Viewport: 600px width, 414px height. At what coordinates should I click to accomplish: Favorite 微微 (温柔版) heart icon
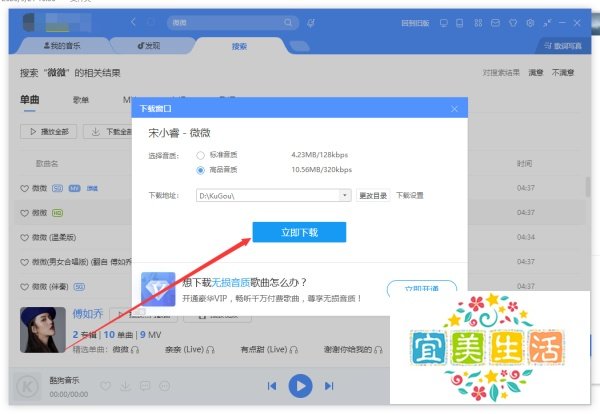point(24,238)
